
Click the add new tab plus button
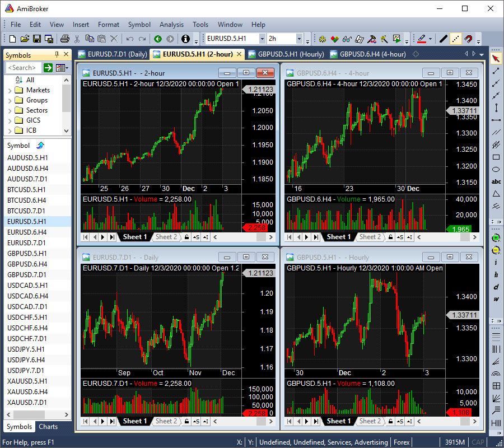416,54
